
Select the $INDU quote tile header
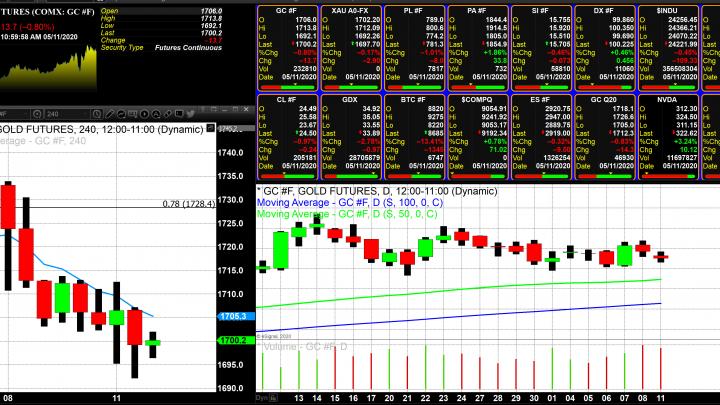[667, 10]
